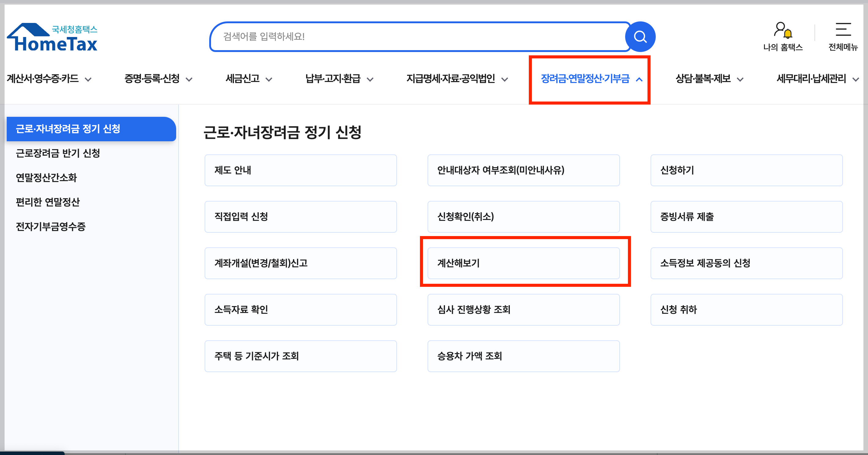Click the HomeTax logo
Viewport: 868px width, 455px height.
point(52,38)
